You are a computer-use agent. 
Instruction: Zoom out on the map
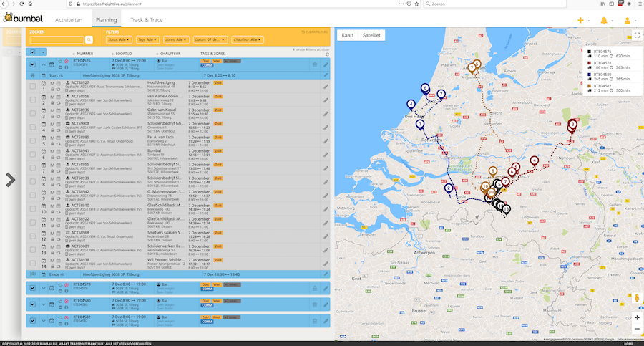637,329
